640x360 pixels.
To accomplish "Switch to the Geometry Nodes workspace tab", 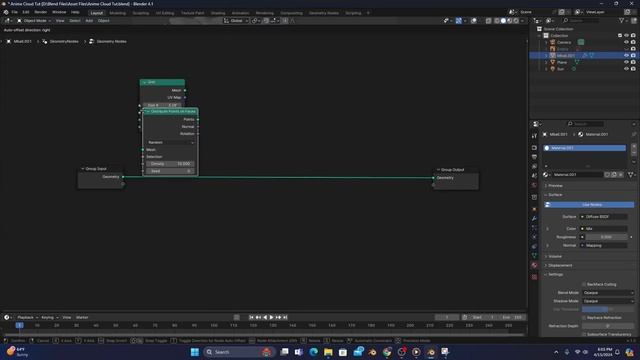I will click(x=324, y=13).
